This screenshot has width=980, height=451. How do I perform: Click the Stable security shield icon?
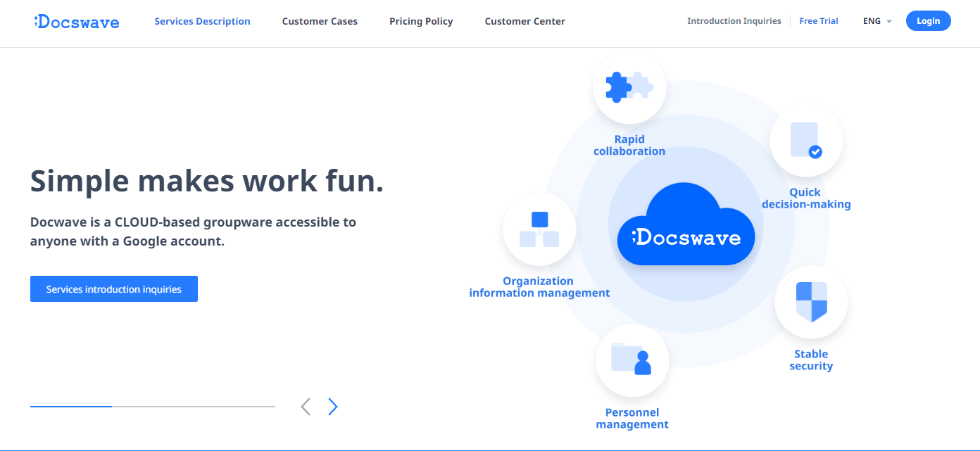[x=811, y=302]
